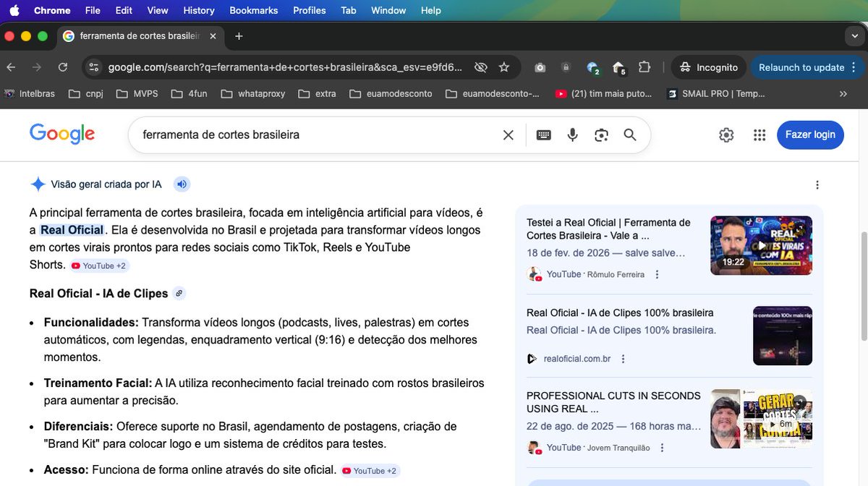Select the 'ferramenta de cortes brasileira' tab
This screenshot has width=868, height=486.
click(140, 36)
